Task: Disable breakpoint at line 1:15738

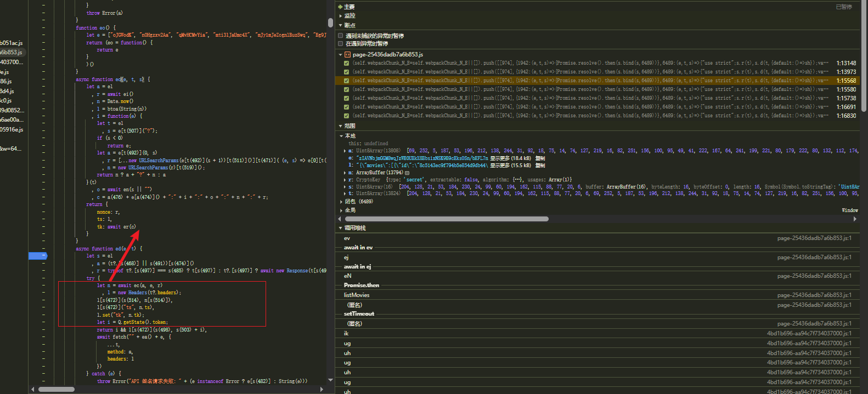Action: click(346, 98)
